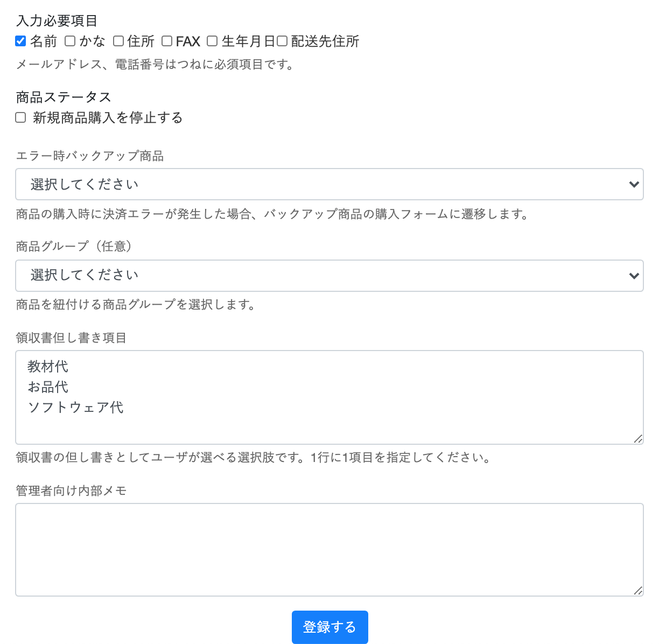Click the 登録する button
Image resolution: width=659 pixels, height=644 pixels.
point(329,627)
